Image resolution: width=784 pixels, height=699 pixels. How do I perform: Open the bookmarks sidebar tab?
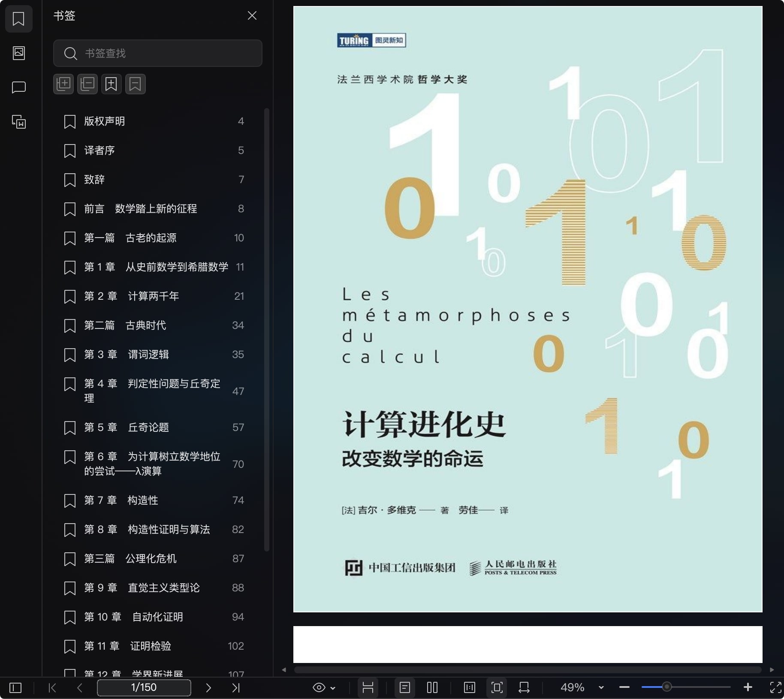[18, 19]
